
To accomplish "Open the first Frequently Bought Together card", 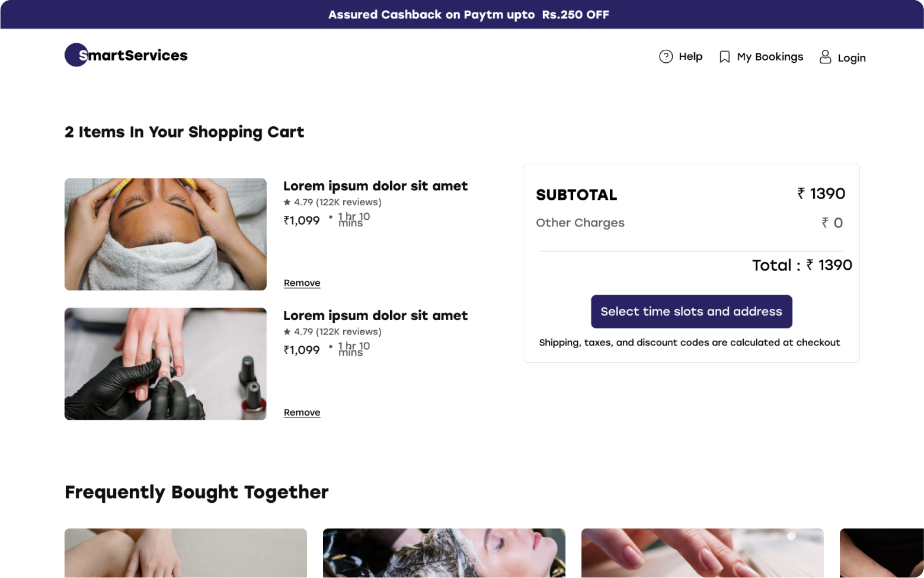I will (186, 553).
